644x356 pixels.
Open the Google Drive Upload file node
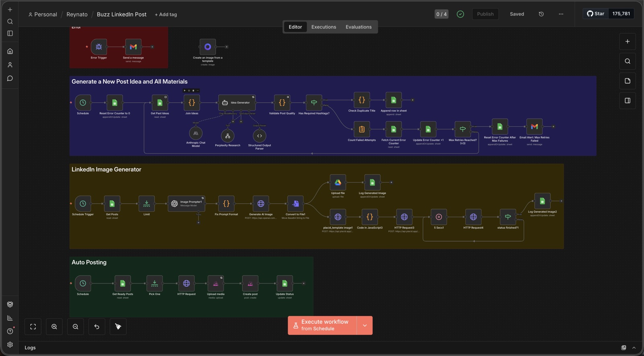(338, 182)
